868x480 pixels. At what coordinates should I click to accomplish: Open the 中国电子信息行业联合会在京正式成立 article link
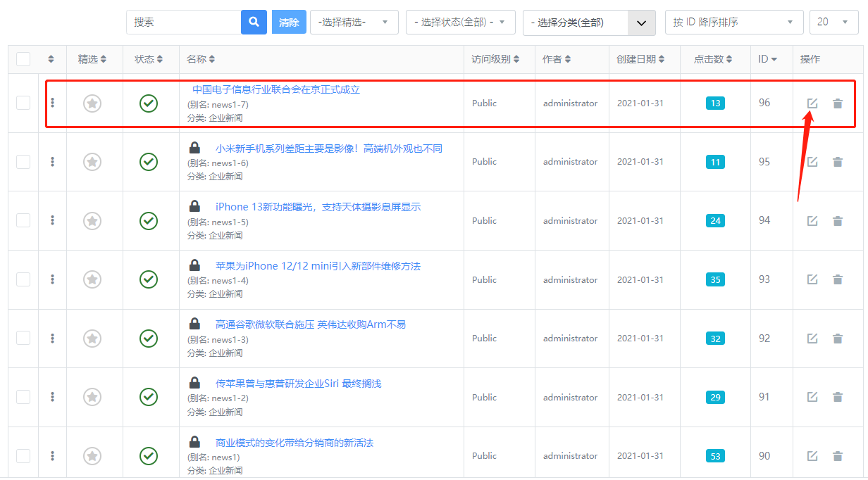tap(276, 89)
